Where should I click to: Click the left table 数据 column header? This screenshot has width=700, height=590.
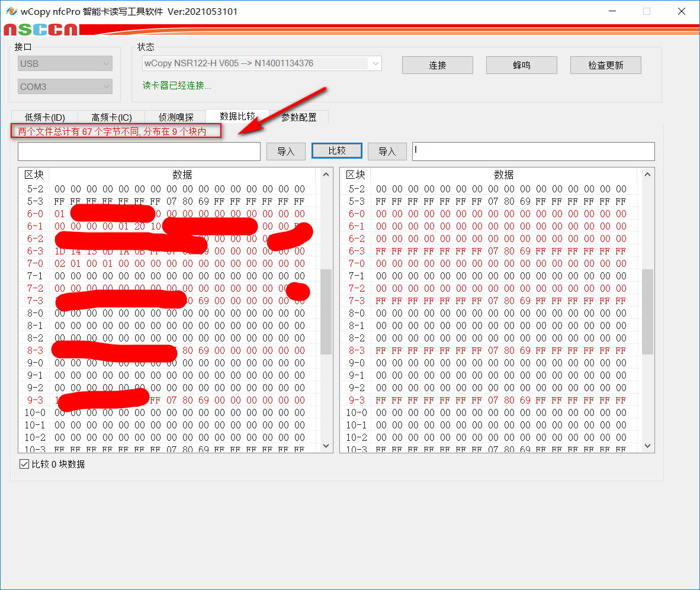tap(182, 175)
